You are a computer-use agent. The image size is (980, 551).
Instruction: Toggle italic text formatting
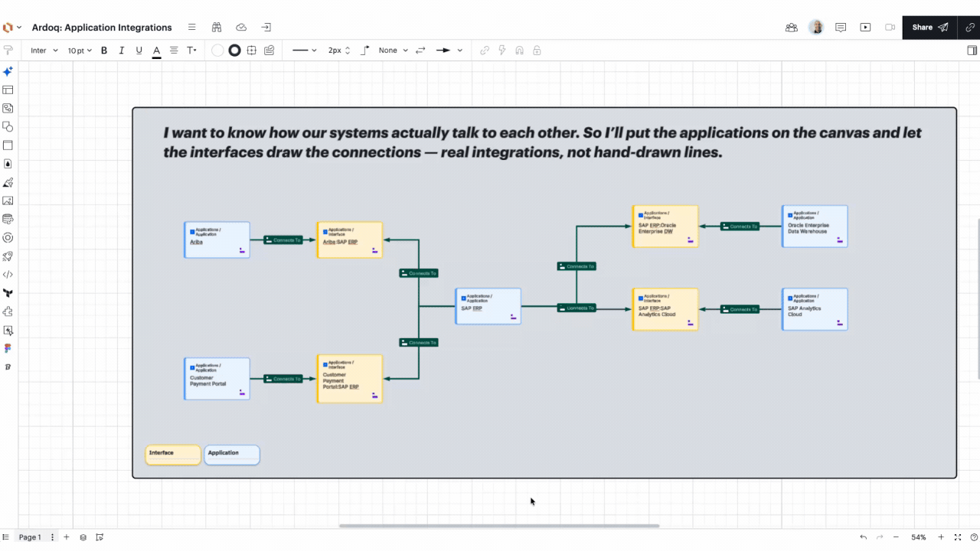click(x=121, y=51)
